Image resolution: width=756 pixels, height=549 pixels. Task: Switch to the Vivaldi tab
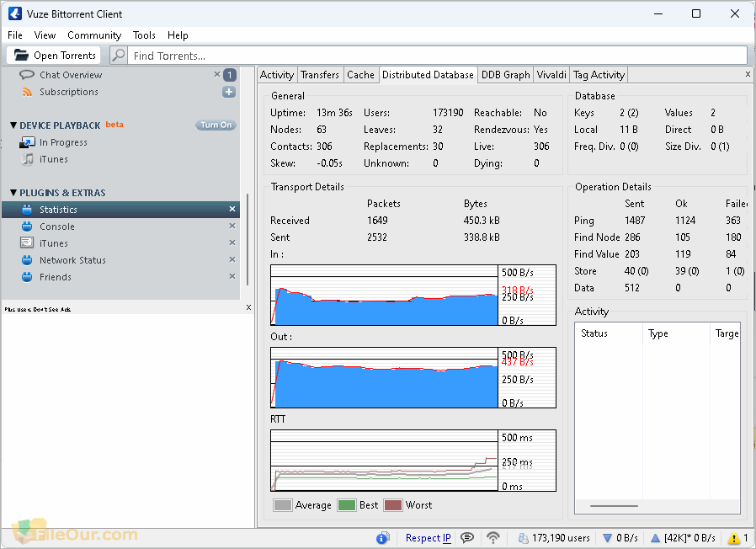[x=551, y=75]
